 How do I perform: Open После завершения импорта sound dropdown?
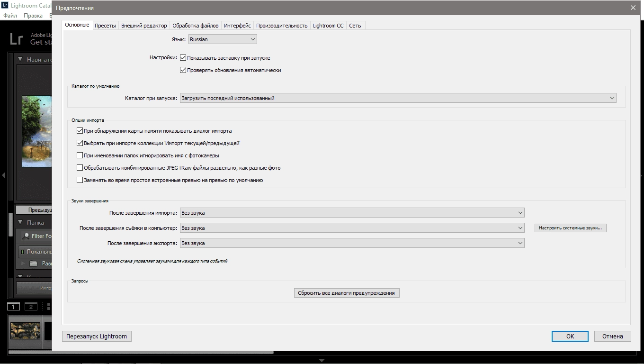(352, 213)
